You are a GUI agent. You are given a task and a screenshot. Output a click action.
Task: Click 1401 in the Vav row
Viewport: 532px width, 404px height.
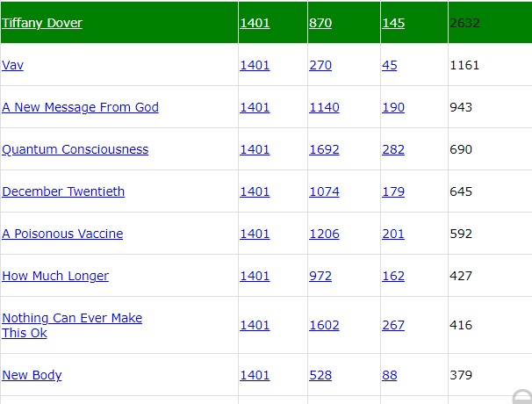click(255, 65)
